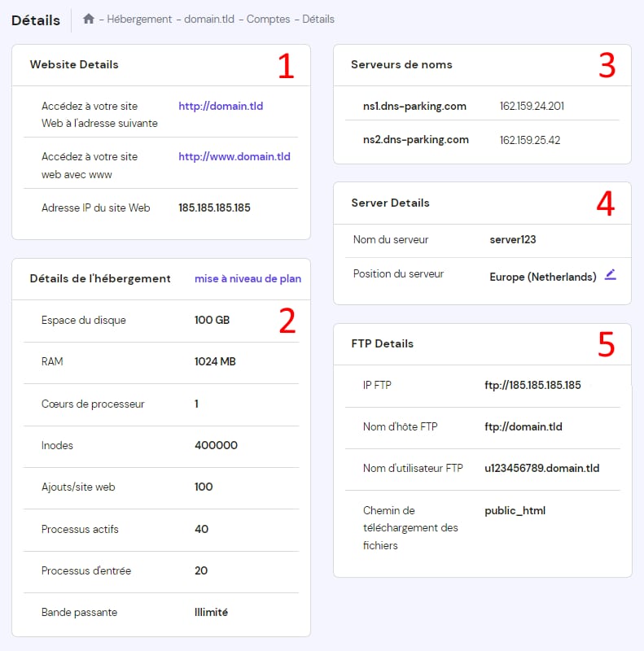644x651 pixels.
Task: Select the website IP address 185.185.185.185
Action: (x=214, y=208)
